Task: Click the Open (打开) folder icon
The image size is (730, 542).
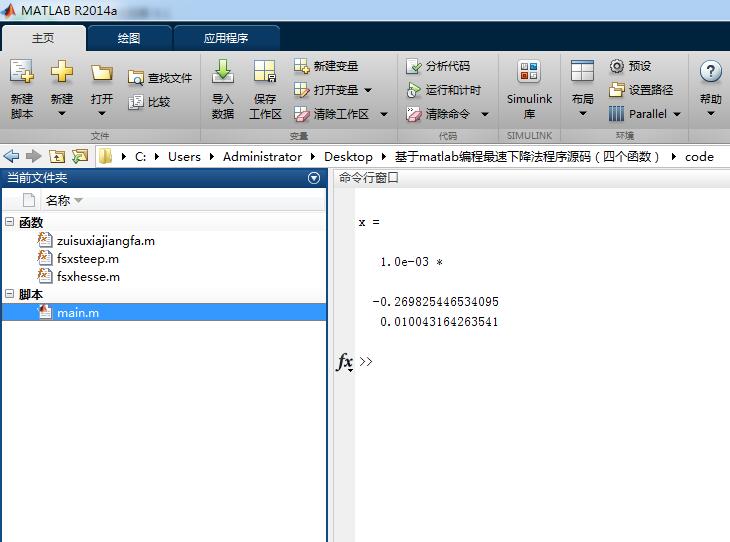Action: point(101,73)
